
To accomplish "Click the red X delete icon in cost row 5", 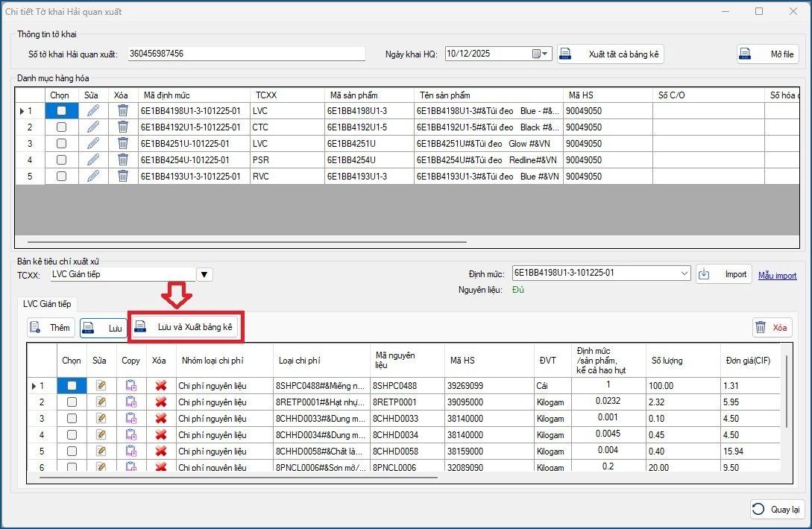I will click(x=160, y=452).
